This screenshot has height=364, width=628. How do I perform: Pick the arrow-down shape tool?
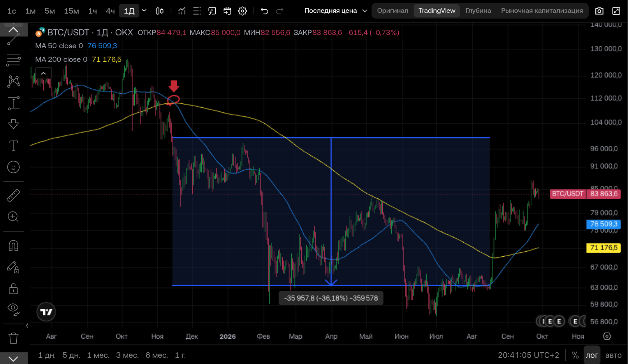tap(13, 124)
